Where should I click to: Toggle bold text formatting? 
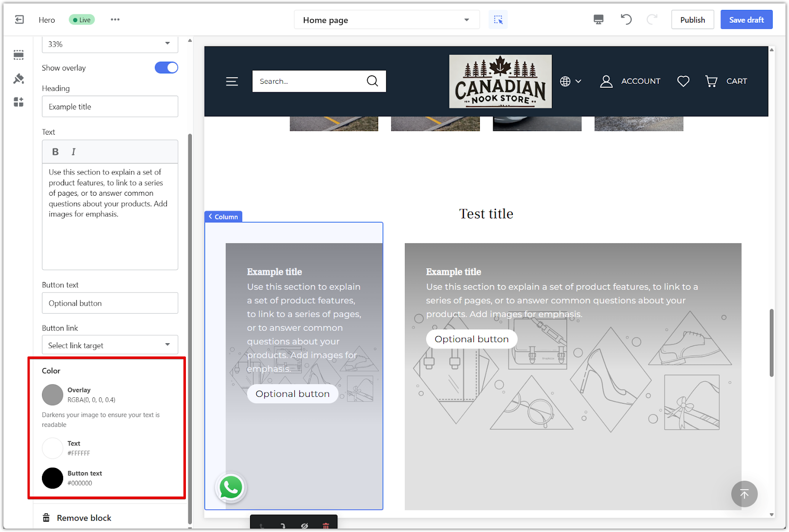(x=55, y=152)
